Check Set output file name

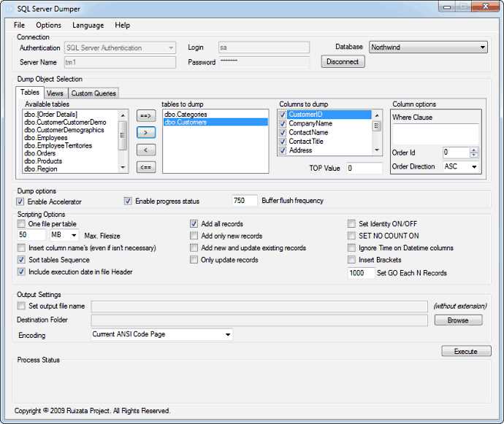(x=21, y=306)
